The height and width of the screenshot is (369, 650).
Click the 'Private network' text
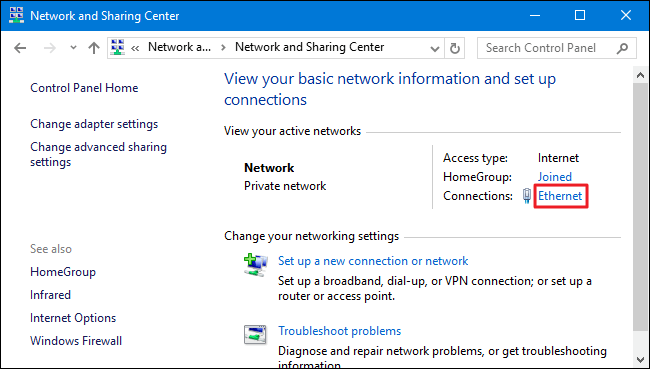[x=285, y=186]
